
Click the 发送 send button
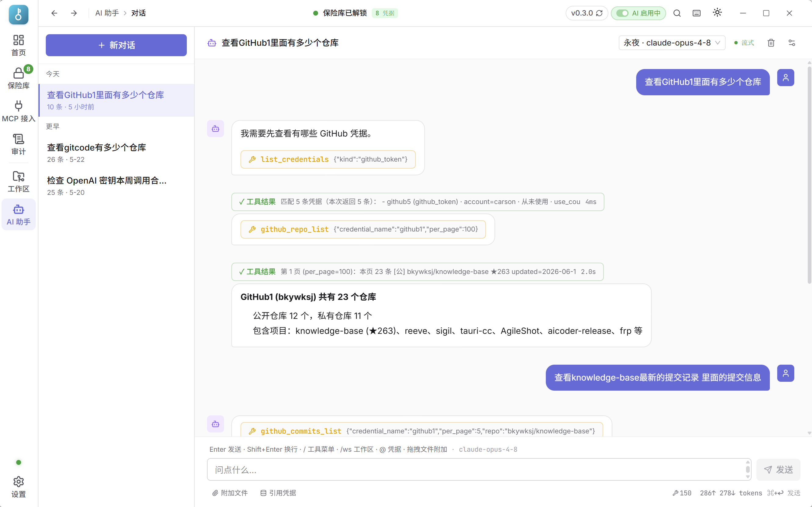(x=778, y=469)
